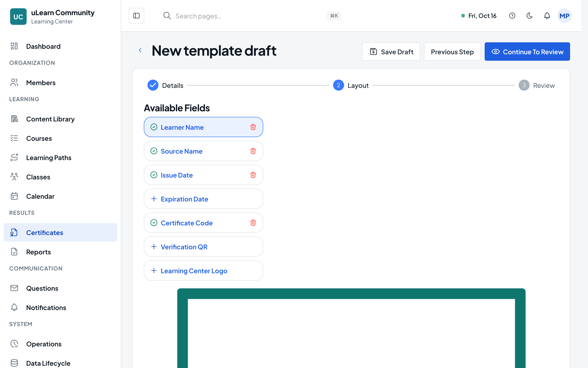Click the UC organization logo
Screen dimensions: 588x368
click(x=18, y=17)
